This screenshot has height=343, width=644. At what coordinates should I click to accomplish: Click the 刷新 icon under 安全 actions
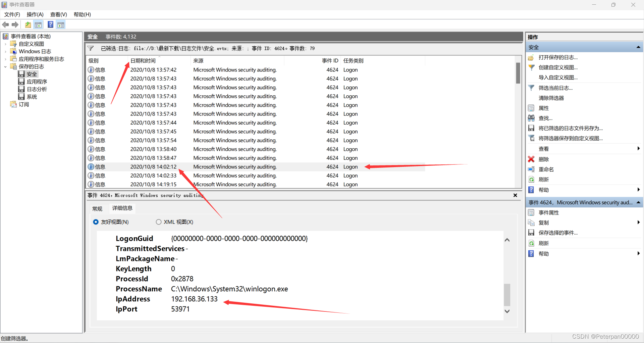pyautogui.click(x=531, y=180)
